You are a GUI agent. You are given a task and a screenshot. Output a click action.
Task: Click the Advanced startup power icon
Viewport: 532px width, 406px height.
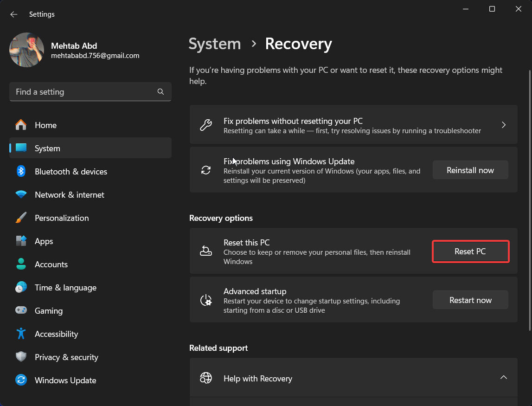206,300
